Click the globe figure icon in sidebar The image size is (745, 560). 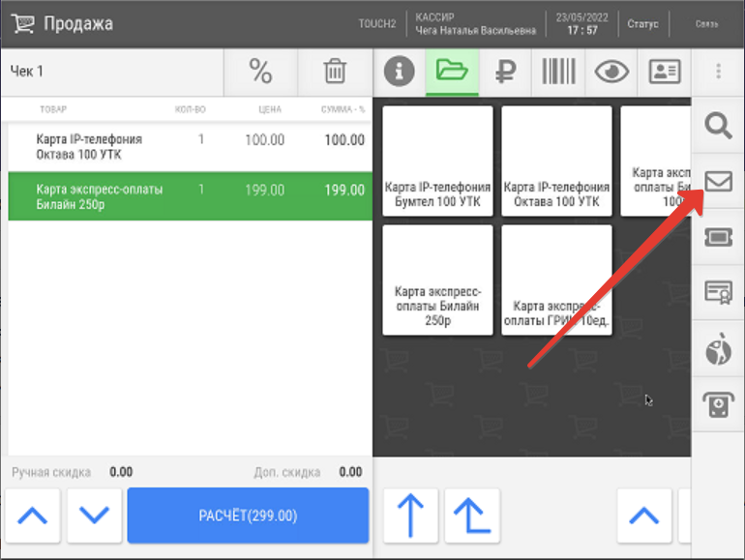point(718,348)
